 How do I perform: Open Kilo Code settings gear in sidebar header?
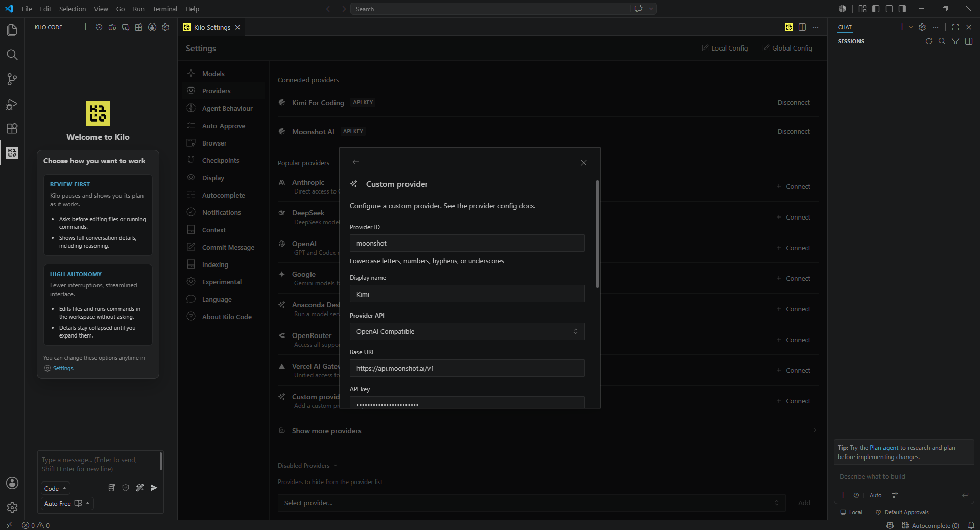pyautogui.click(x=165, y=27)
